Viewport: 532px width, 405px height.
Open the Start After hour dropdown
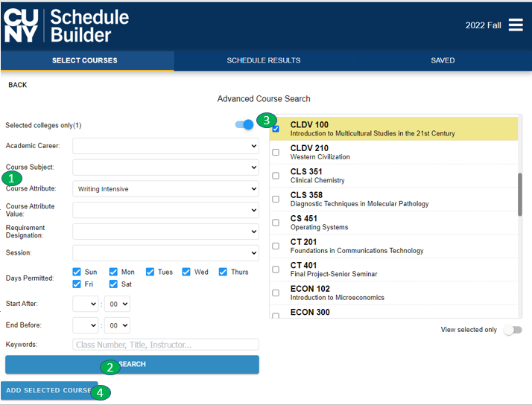pyautogui.click(x=85, y=304)
